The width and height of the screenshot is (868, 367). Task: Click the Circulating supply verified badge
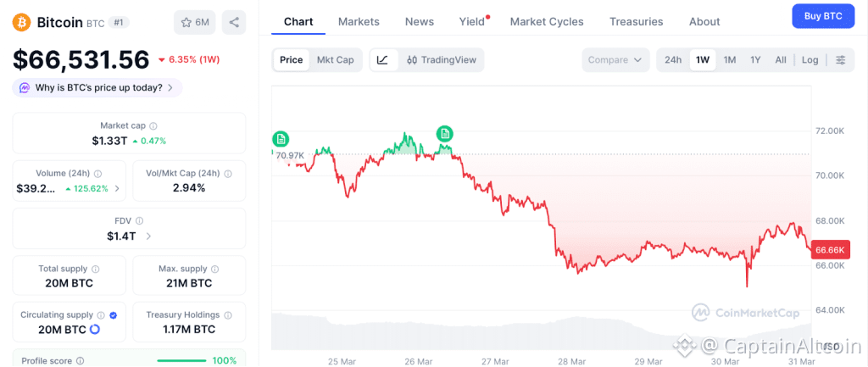pos(114,315)
